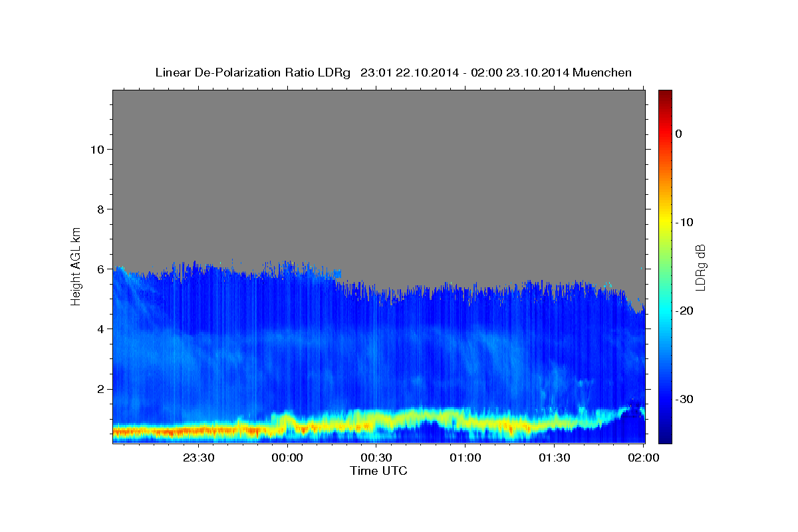The image size is (798, 532).
Task: Click the 02:00 time tick label
Action: point(643,458)
